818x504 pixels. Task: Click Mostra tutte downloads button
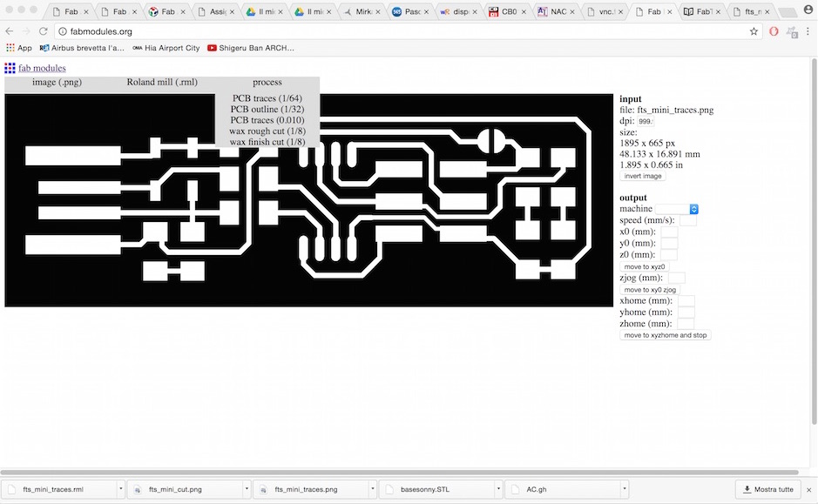768,489
